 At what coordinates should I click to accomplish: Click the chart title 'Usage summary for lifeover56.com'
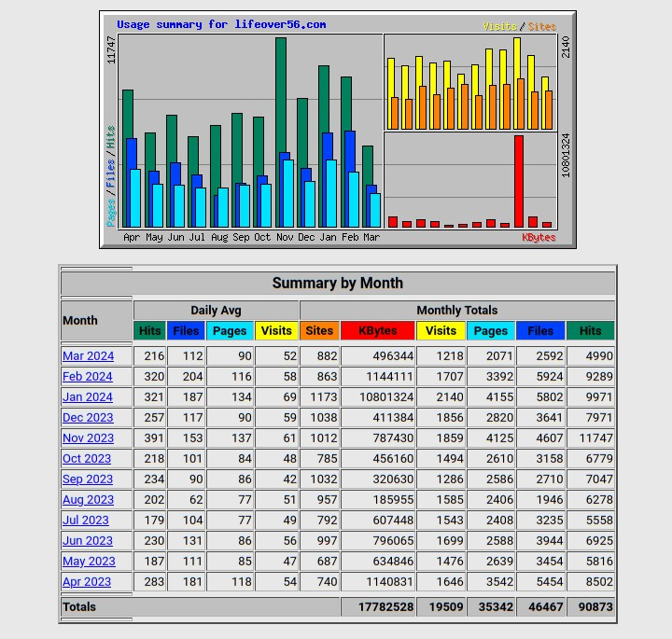point(221,25)
